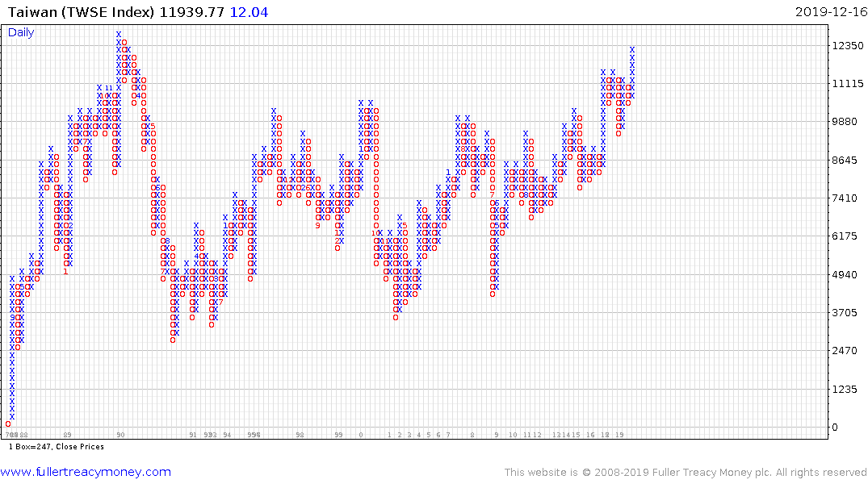Click the 6175 price axis label

click(x=845, y=236)
